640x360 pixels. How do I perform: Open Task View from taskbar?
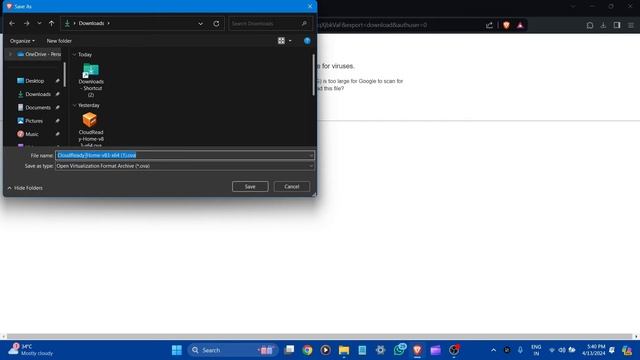click(289, 350)
